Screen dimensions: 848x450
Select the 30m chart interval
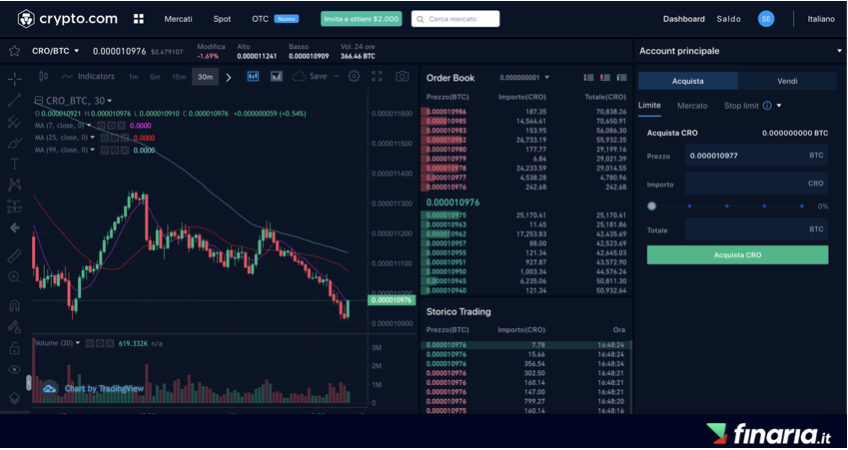click(205, 77)
